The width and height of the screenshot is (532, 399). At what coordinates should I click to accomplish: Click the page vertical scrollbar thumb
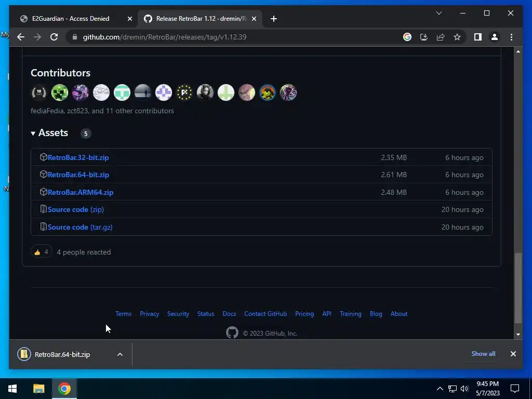tap(518, 288)
